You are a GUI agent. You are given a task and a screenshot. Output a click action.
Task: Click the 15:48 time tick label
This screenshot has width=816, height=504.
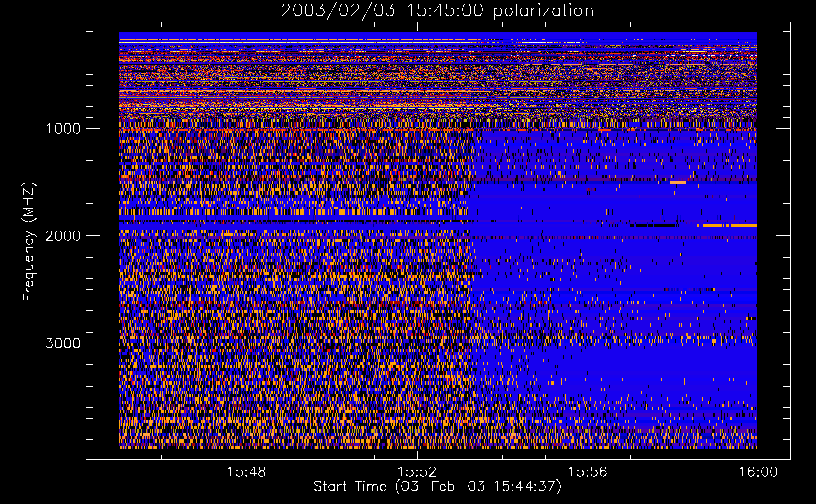tap(246, 472)
